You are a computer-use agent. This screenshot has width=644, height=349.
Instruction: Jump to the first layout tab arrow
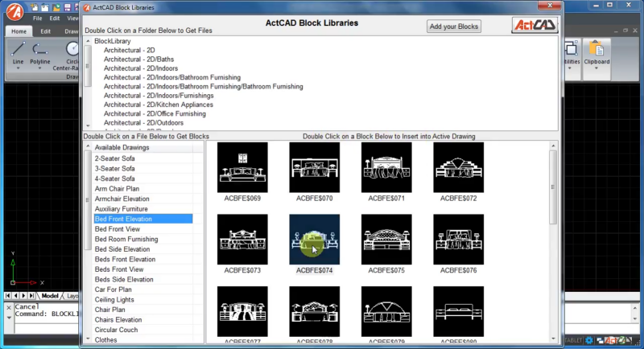(x=8, y=296)
